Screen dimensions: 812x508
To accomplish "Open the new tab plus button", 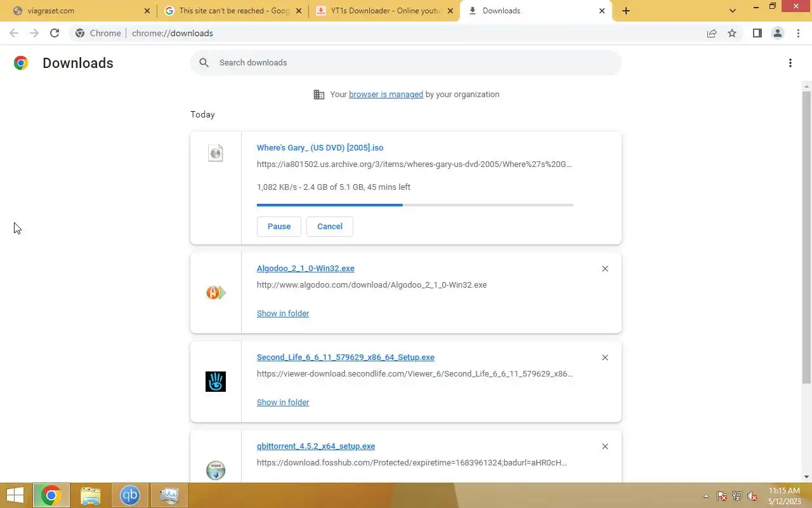I will tap(626, 11).
